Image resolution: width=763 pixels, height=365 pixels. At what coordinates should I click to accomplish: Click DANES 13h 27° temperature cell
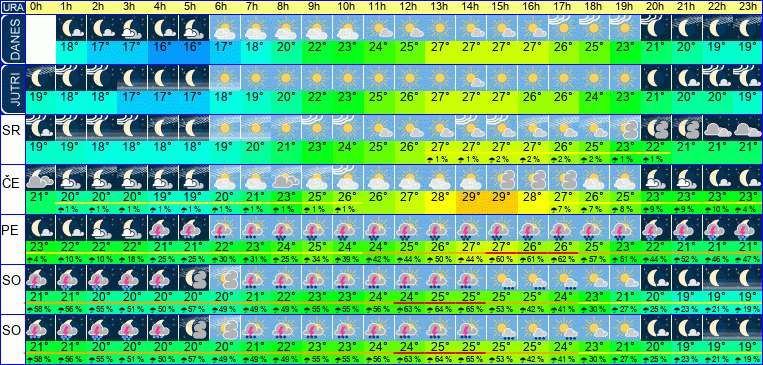[440, 52]
